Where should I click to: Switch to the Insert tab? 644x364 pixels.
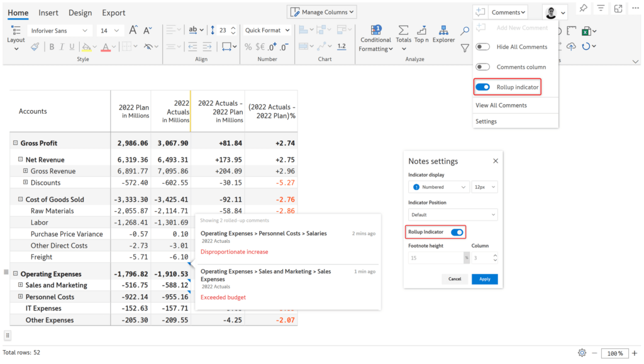tap(48, 12)
